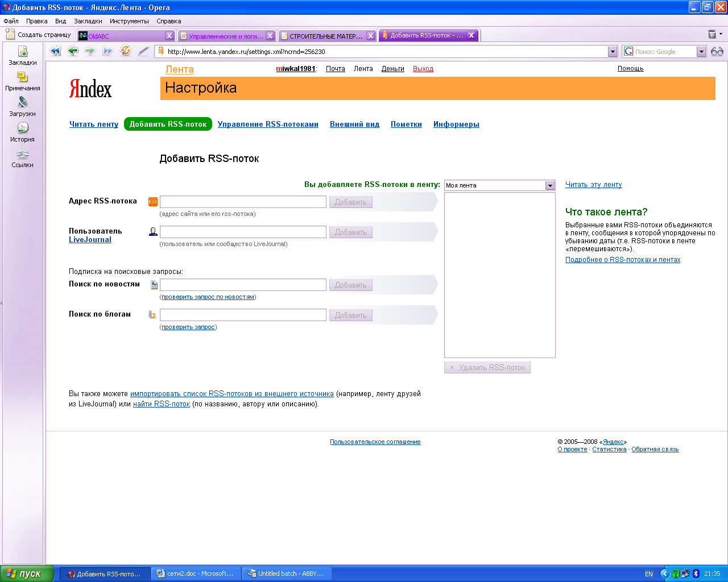Image resolution: width=728 pixels, height=582 pixels.
Task: Open the Bookmarks (Закладки) side panel
Action: pyautogui.click(x=23, y=56)
